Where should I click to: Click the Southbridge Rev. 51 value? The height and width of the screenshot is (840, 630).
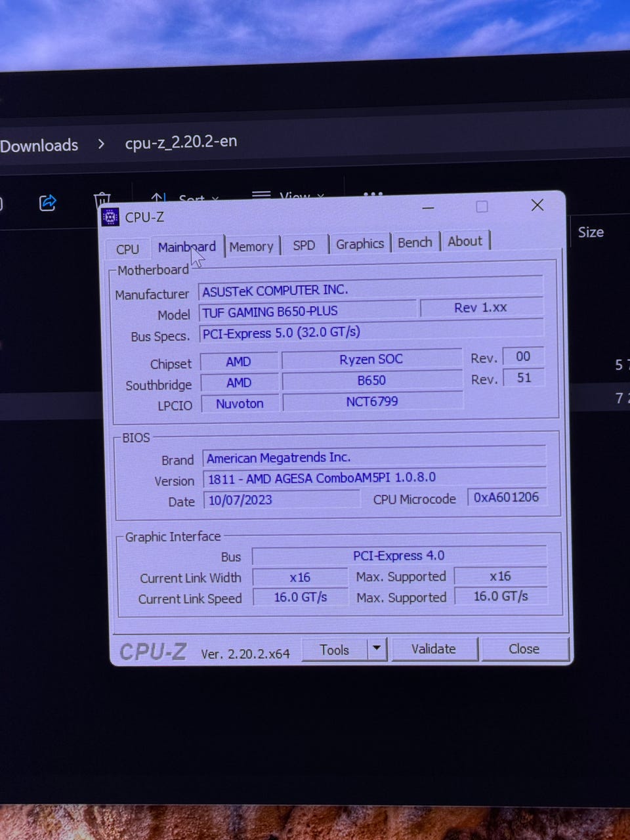(x=523, y=377)
